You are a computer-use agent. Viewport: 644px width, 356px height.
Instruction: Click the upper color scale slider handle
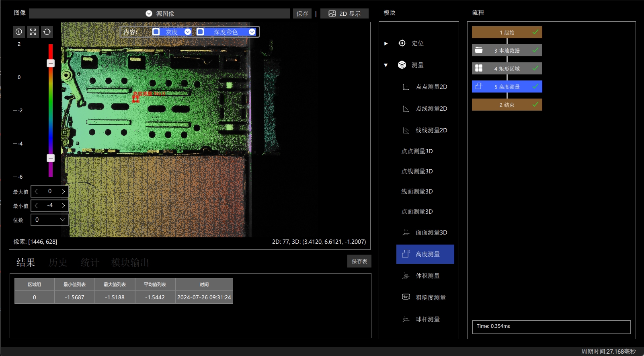point(51,63)
